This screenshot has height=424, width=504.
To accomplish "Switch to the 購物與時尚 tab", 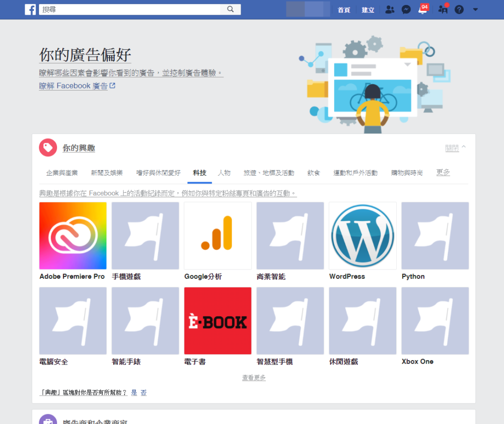I will click(407, 173).
